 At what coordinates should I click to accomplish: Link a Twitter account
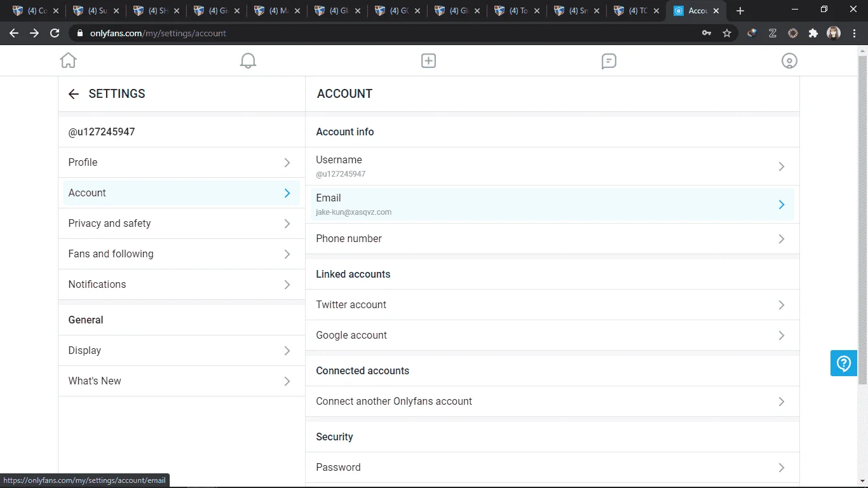point(552,305)
